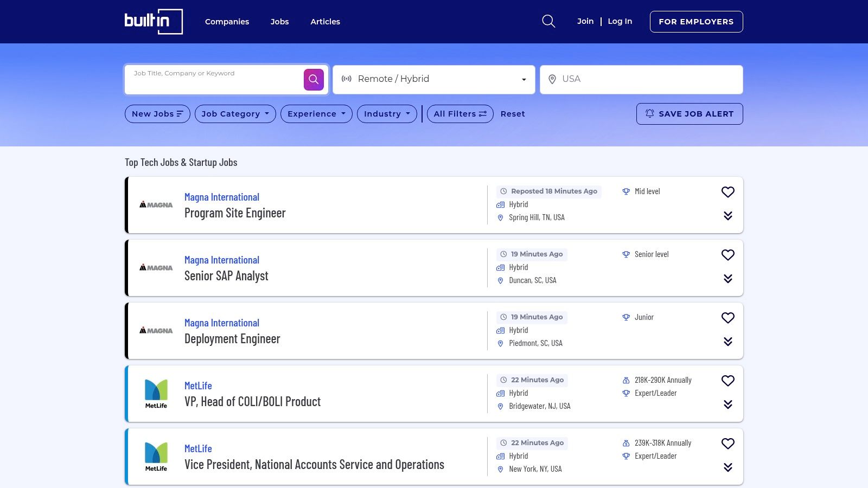The width and height of the screenshot is (868, 488).
Task: Open Articles in the navigation
Action: (x=325, y=22)
